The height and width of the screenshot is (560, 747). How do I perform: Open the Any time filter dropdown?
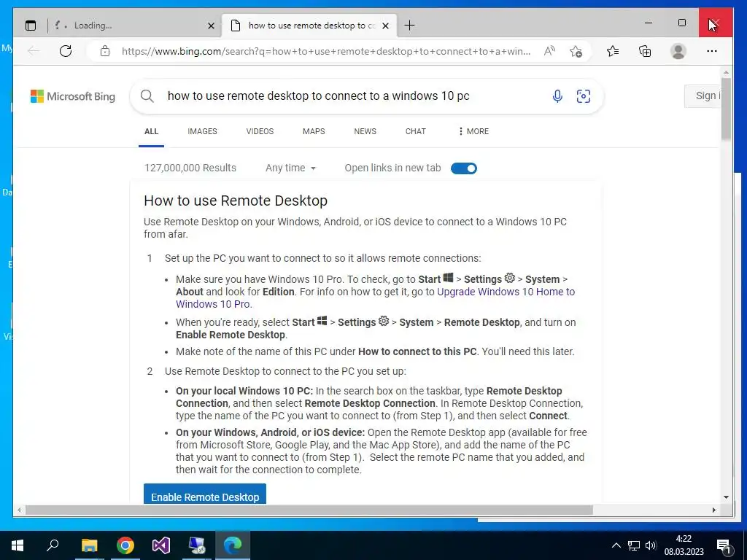[x=290, y=168]
